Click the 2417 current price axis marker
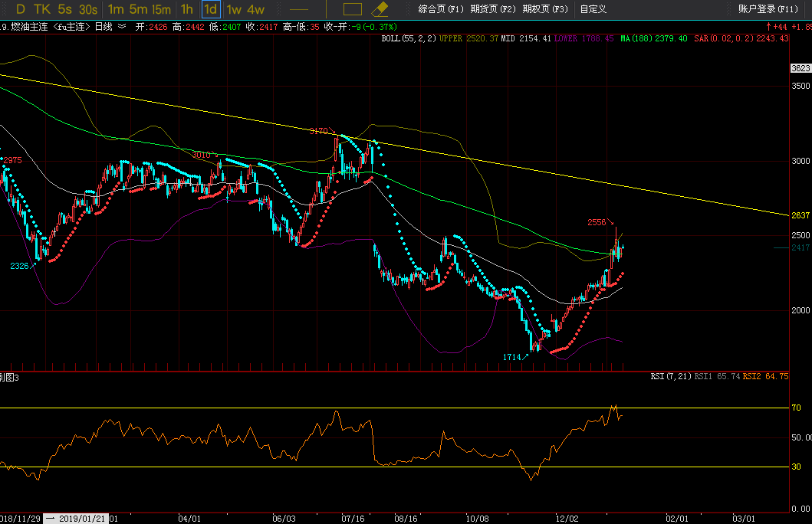 (800, 247)
